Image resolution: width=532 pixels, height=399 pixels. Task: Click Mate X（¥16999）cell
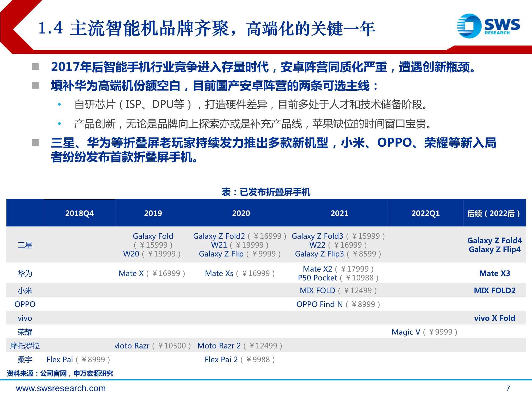click(152, 273)
